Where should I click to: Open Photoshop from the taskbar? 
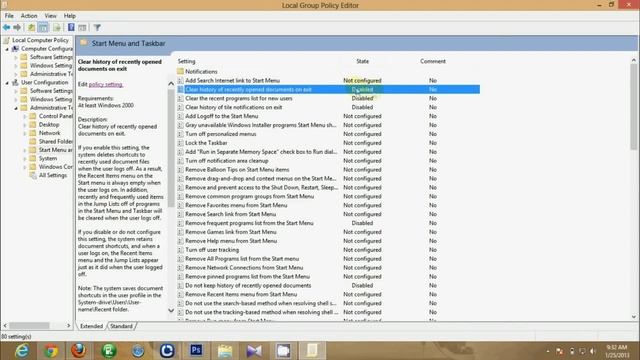[196, 351]
